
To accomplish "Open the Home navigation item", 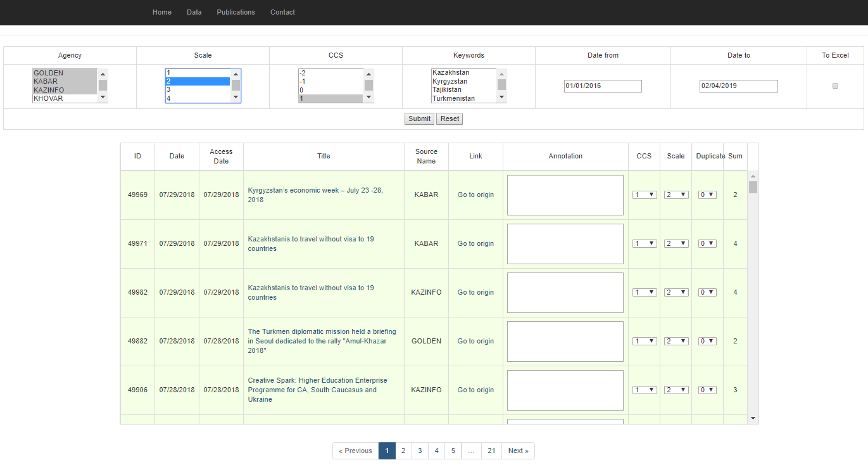I will click(x=162, y=12).
